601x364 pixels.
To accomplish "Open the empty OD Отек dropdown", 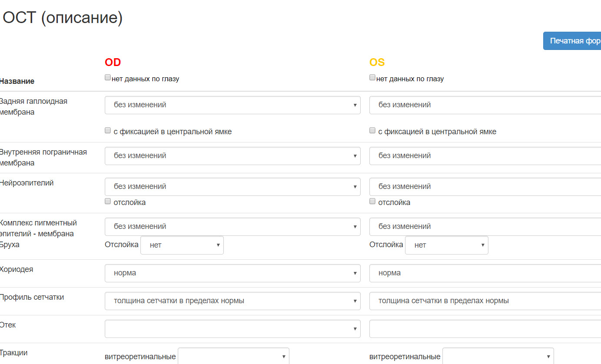I will (x=232, y=329).
